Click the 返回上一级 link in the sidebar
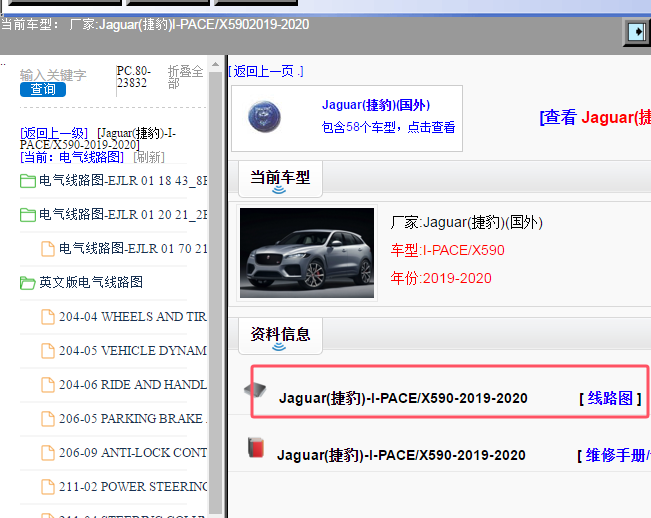Image resolution: width=651 pixels, height=518 pixels. click(54, 133)
